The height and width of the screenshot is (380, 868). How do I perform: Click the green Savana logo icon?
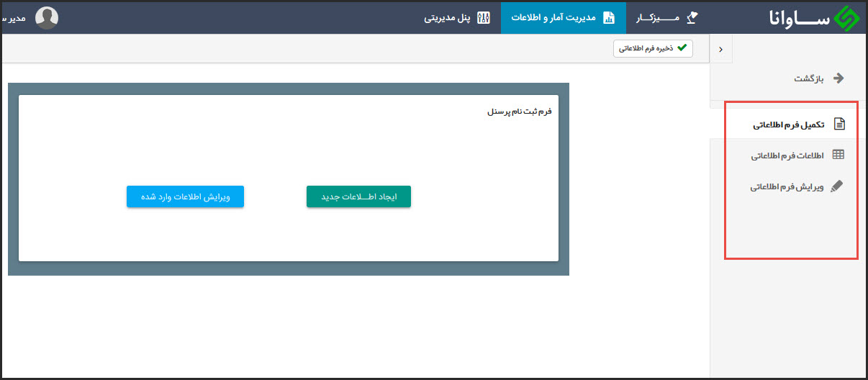click(x=846, y=18)
